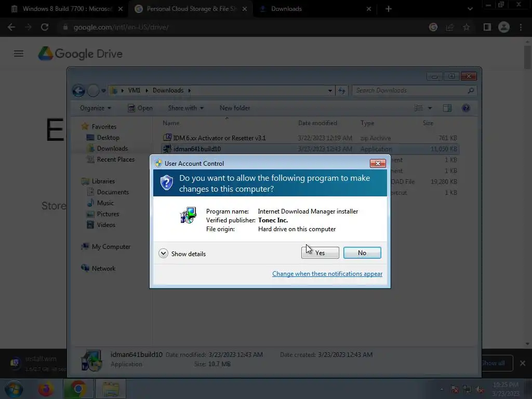Change the Explorer view icon

pos(419,108)
